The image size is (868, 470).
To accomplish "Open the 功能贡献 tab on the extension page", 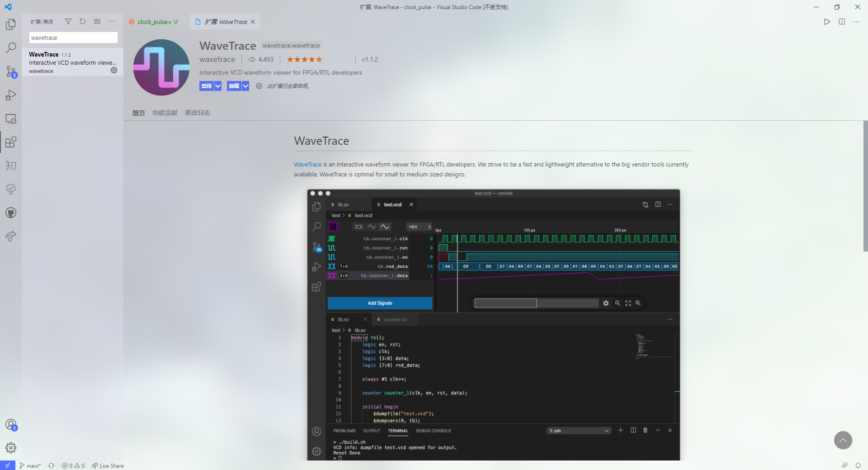I will click(x=165, y=113).
